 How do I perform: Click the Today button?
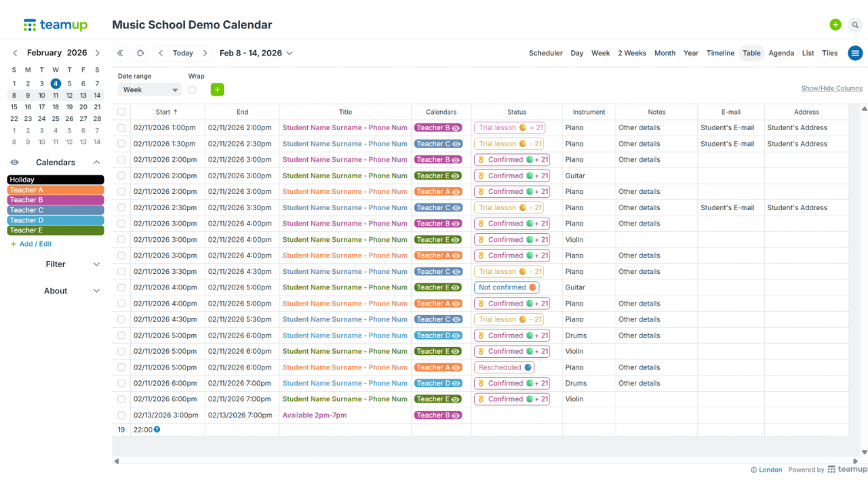point(182,53)
